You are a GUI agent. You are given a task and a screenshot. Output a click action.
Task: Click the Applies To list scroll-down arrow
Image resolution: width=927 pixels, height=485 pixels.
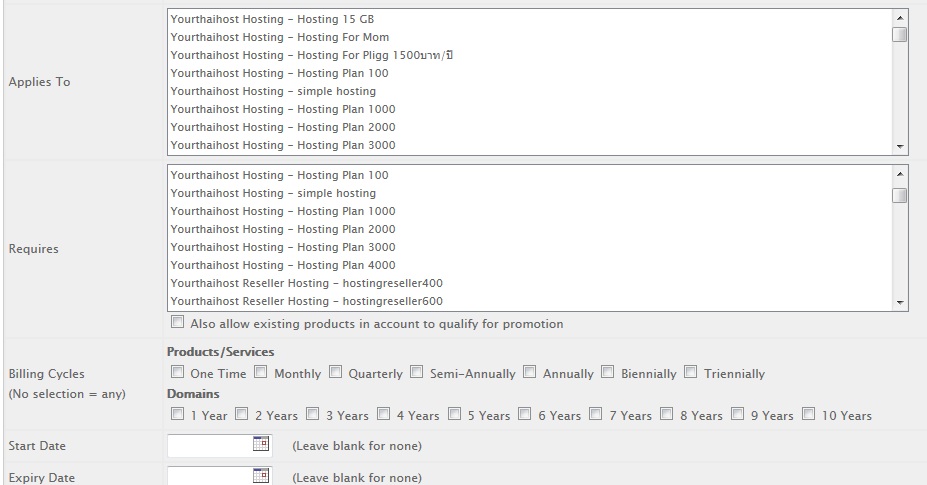900,146
